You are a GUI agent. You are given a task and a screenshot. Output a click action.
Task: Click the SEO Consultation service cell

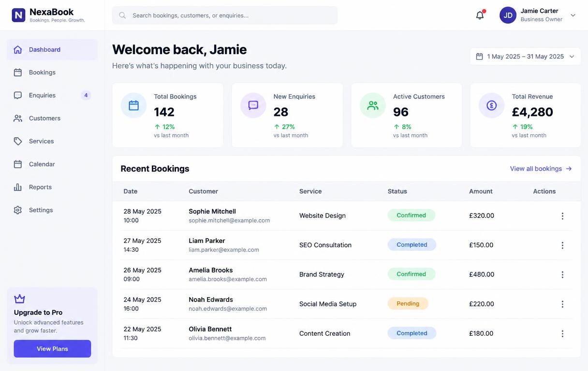pos(325,245)
